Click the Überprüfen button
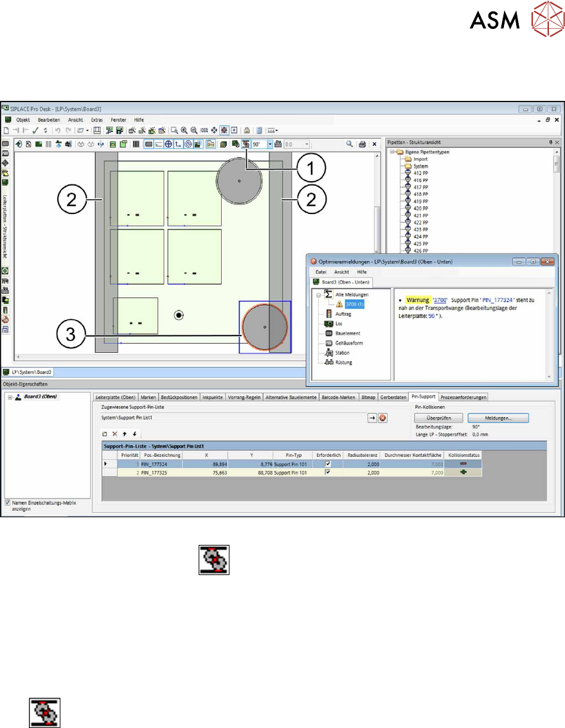 tap(438, 418)
